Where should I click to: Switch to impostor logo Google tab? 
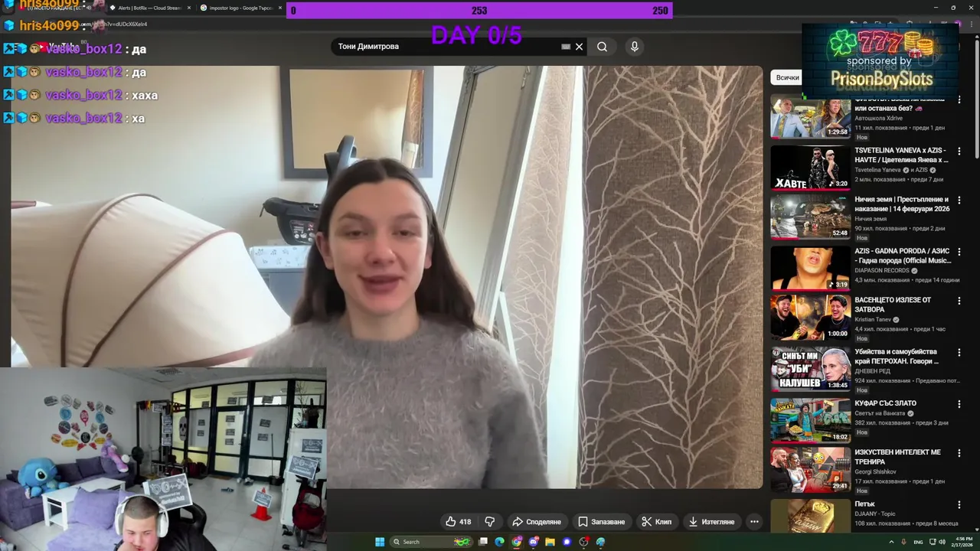click(235, 8)
